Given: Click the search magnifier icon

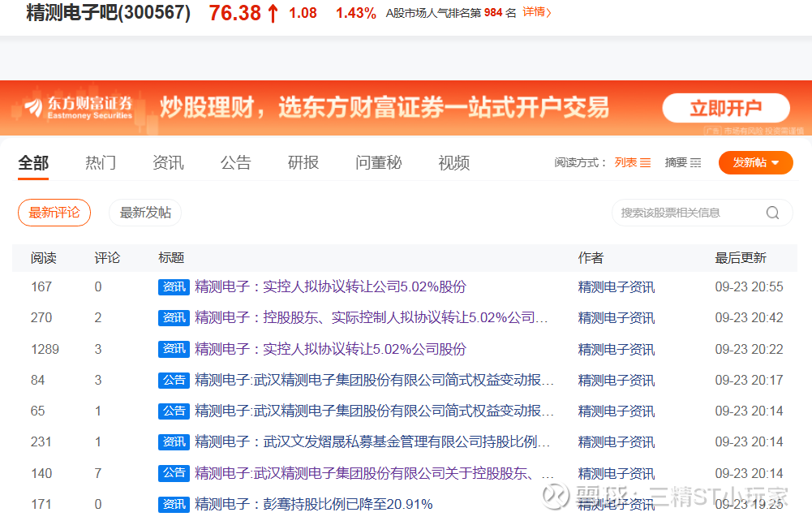Looking at the screenshot, I should 772,213.
